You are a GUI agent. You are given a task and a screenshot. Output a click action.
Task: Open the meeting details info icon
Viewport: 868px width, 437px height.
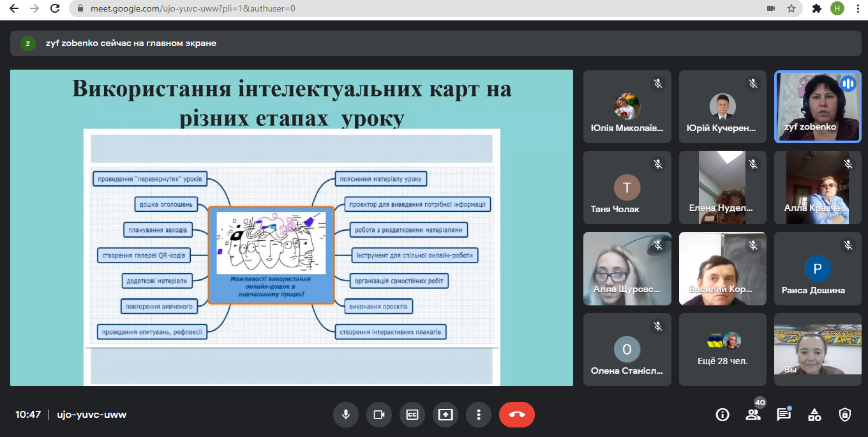[722, 415]
